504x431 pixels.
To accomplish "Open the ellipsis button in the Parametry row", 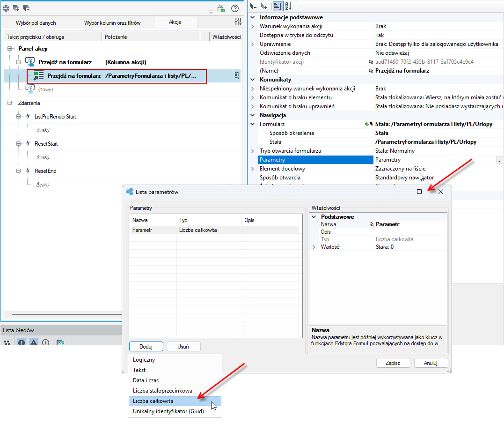I will click(x=499, y=160).
